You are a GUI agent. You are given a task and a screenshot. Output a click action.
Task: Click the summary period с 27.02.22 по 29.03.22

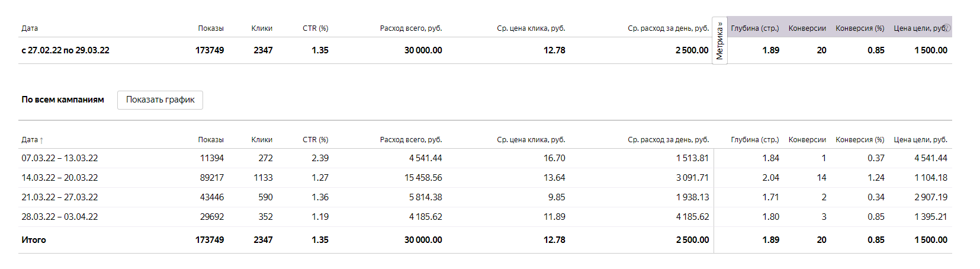(65, 50)
